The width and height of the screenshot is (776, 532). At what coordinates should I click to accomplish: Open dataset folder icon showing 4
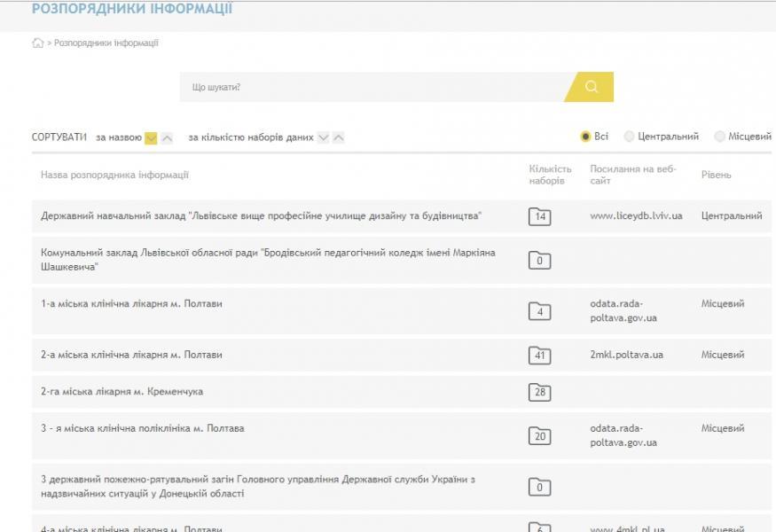click(539, 311)
